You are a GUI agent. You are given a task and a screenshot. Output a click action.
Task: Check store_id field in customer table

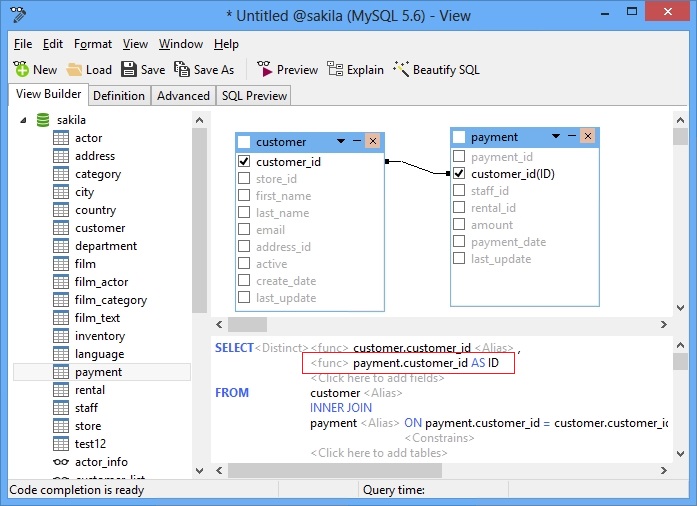pyautogui.click(x=244, y=178)
